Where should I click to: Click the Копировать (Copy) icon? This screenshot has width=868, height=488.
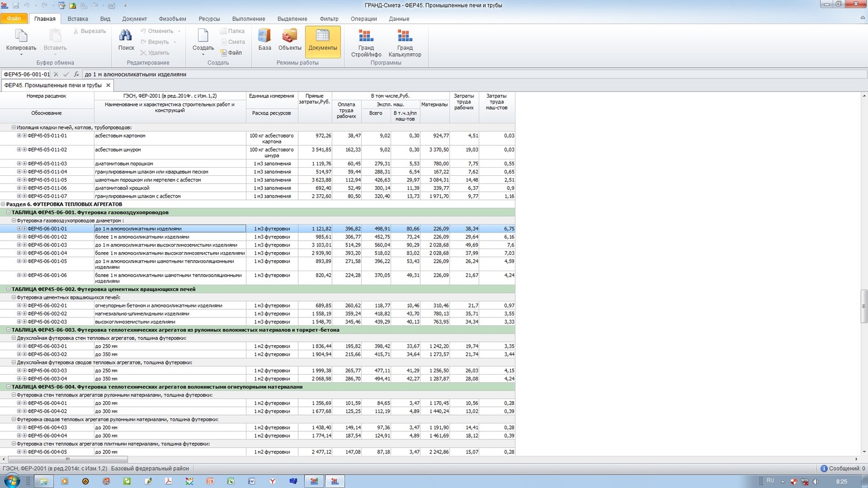[21, 37]
